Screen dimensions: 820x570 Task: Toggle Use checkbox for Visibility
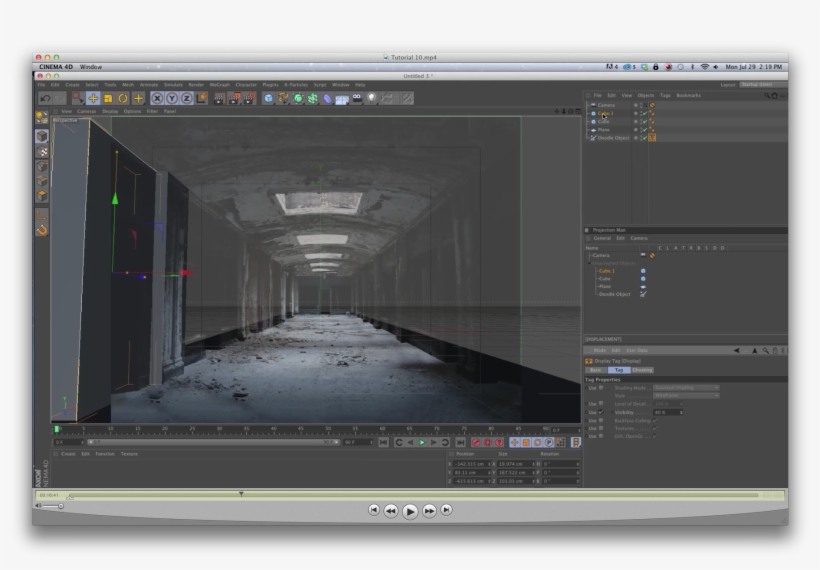point(601,412)
